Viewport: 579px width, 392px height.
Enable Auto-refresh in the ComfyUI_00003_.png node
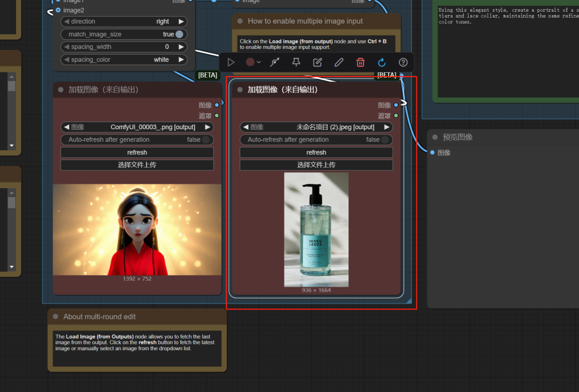(206, 139)
